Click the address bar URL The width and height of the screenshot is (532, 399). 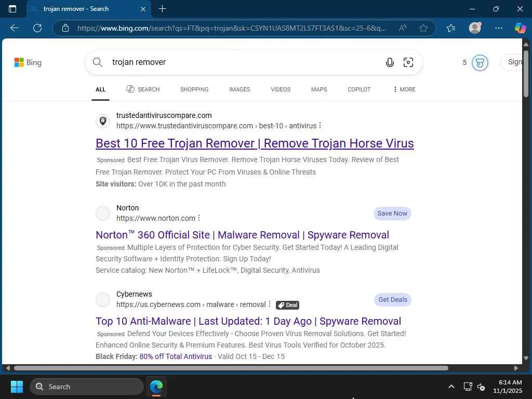point(231,28)
